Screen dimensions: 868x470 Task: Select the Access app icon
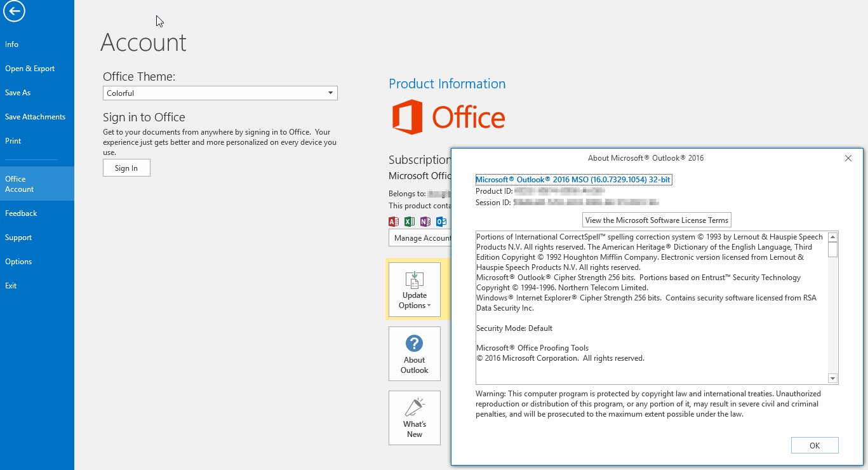click(x=393, y=221)
